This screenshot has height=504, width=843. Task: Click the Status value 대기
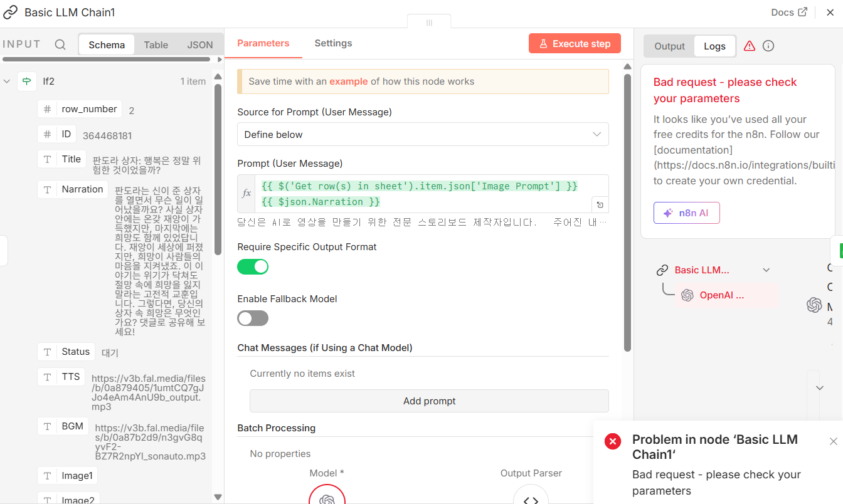110,353
